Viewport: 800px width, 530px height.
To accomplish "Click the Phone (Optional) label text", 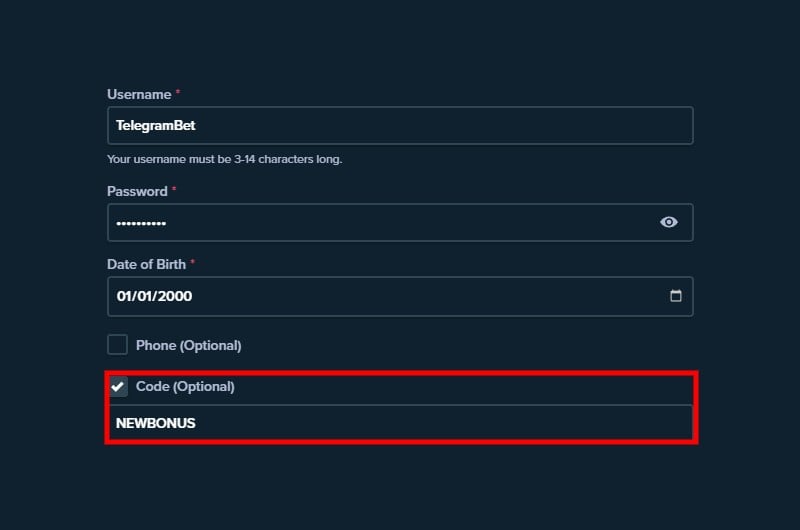I will pyautogui.click(x=188, y=345).
